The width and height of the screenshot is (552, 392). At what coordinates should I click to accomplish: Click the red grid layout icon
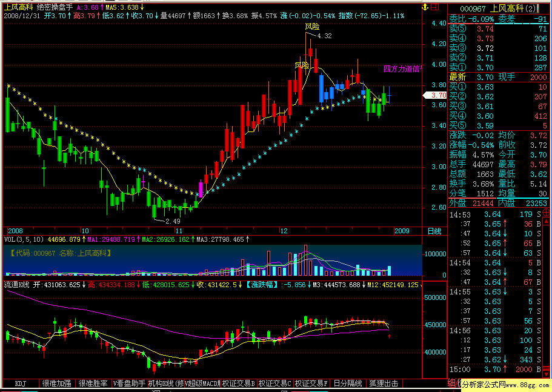[x=435, y=7]
